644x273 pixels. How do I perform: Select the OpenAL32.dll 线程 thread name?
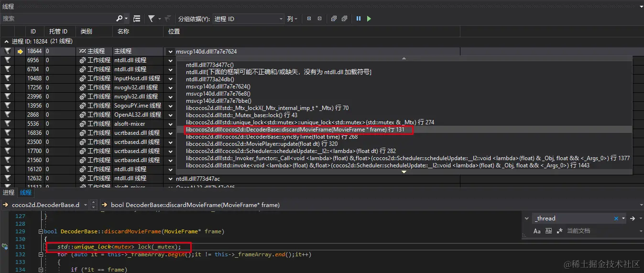[138, 115]
